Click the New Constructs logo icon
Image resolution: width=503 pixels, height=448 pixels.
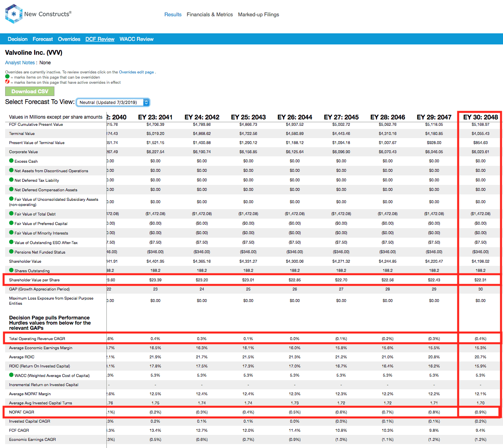pos(13,14)
